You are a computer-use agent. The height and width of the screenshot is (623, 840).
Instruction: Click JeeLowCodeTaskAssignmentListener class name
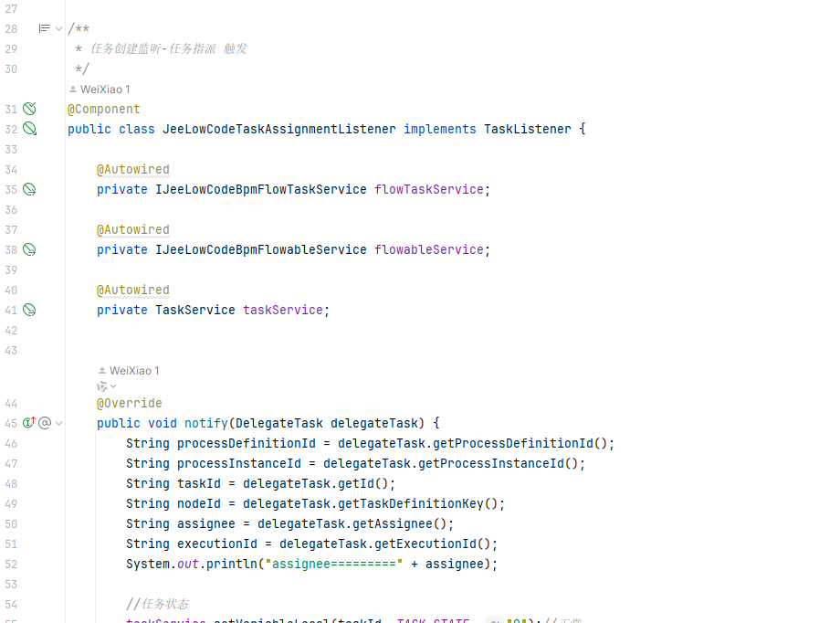[x=278, y=129]
